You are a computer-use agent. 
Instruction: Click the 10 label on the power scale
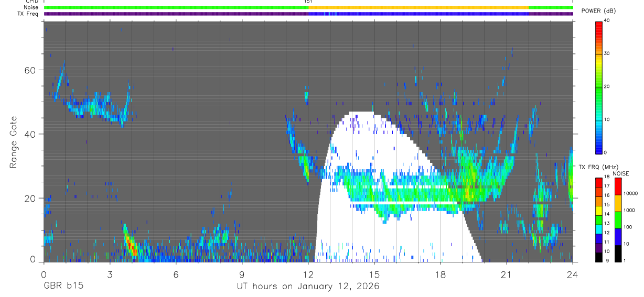click(x=607, y=119)
